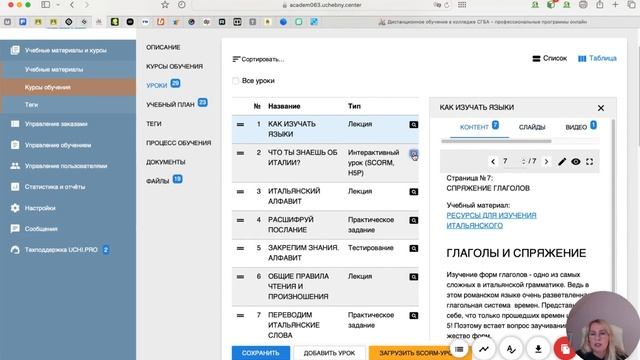Toggle preview with the eye icon
The height and width of the screenshot is (360, 640).
(576, 162)
